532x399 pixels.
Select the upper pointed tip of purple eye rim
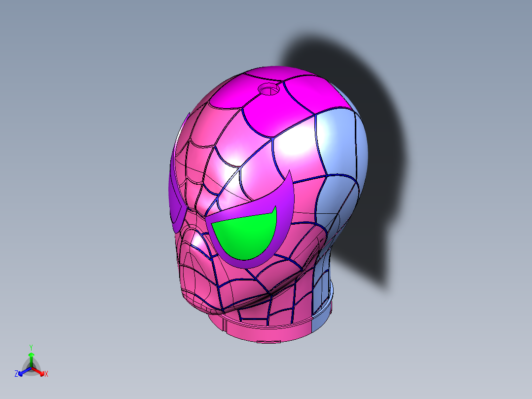click(289, 177)
